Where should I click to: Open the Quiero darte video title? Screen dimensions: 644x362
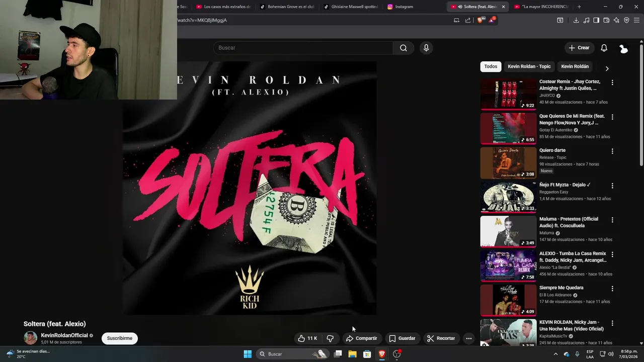pyautogui.click(x=552, y=150)
